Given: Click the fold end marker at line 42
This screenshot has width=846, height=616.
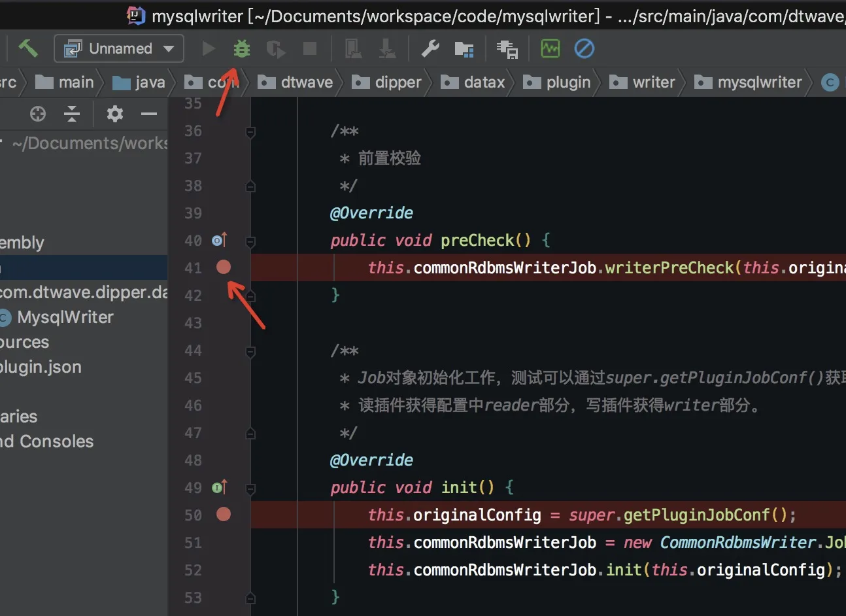Looking at the screenshot, I should click(x=250, y=296).
